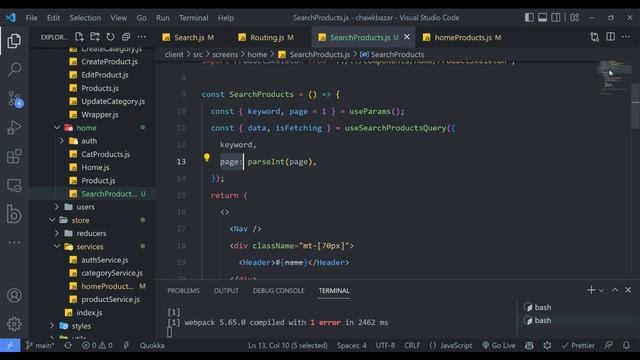Click Synchronize Changes icon in status bar

point(68,345)
